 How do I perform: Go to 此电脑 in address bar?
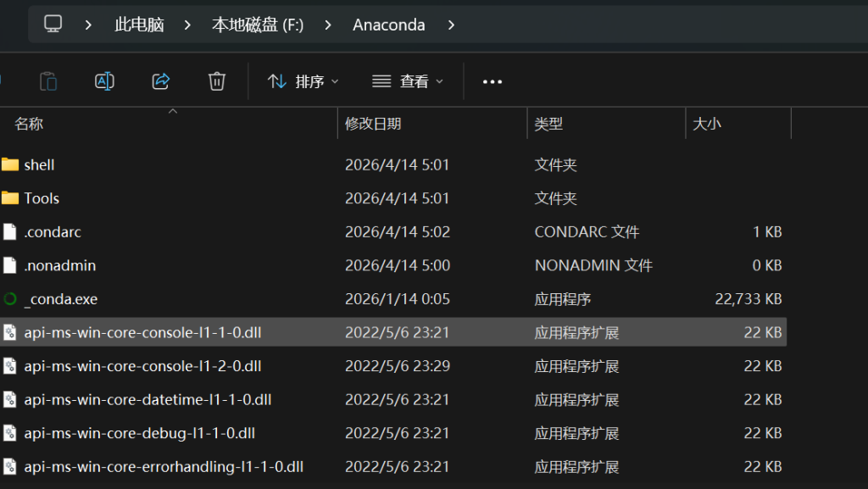[x=139, y=25]
